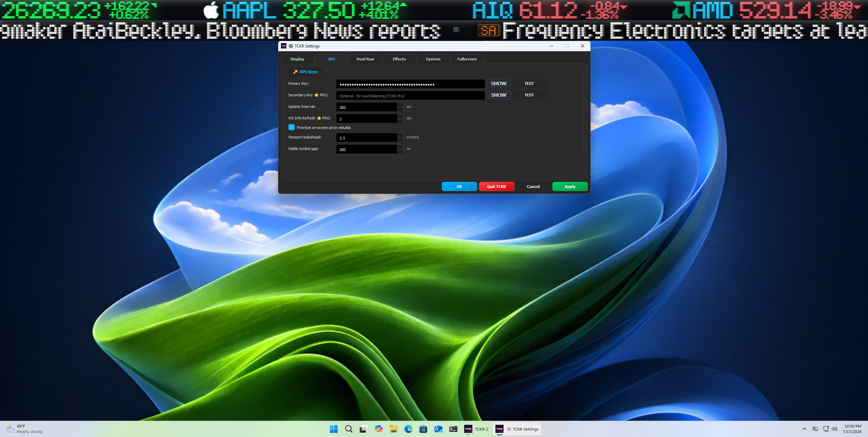
Task: Show hidden system tray icons
Action: 804,429
